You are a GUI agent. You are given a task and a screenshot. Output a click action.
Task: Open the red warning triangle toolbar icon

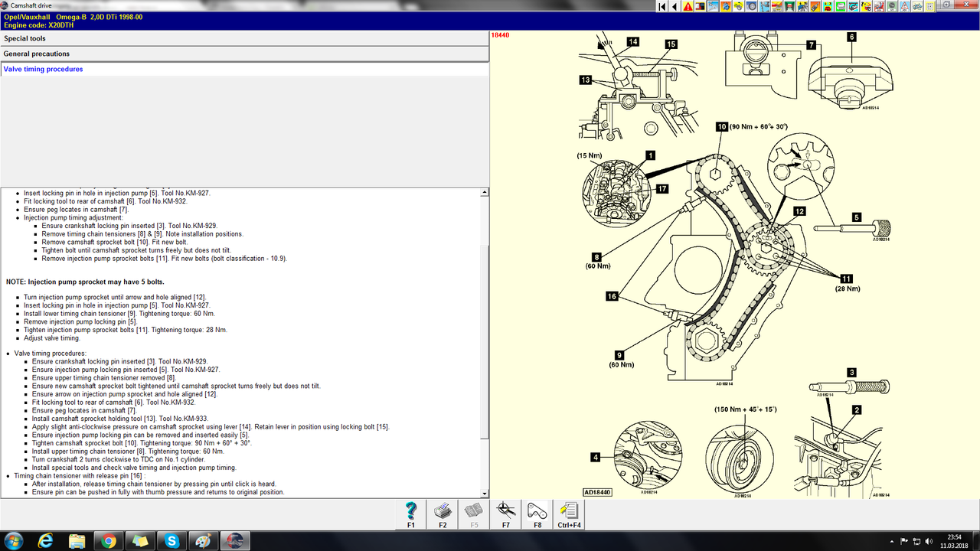[x=688, y=7]
